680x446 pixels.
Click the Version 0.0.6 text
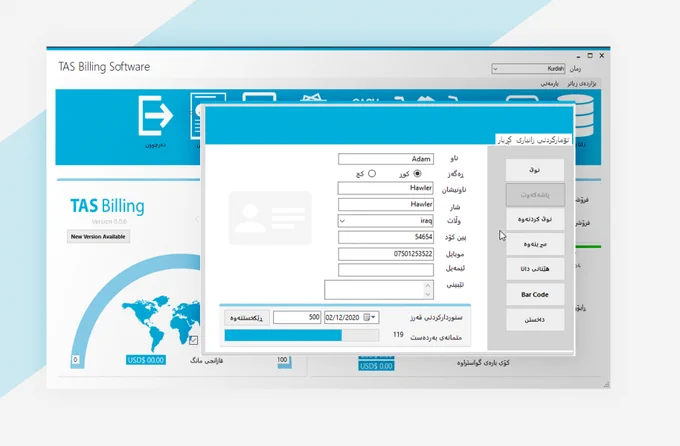(x=109, y=222)
